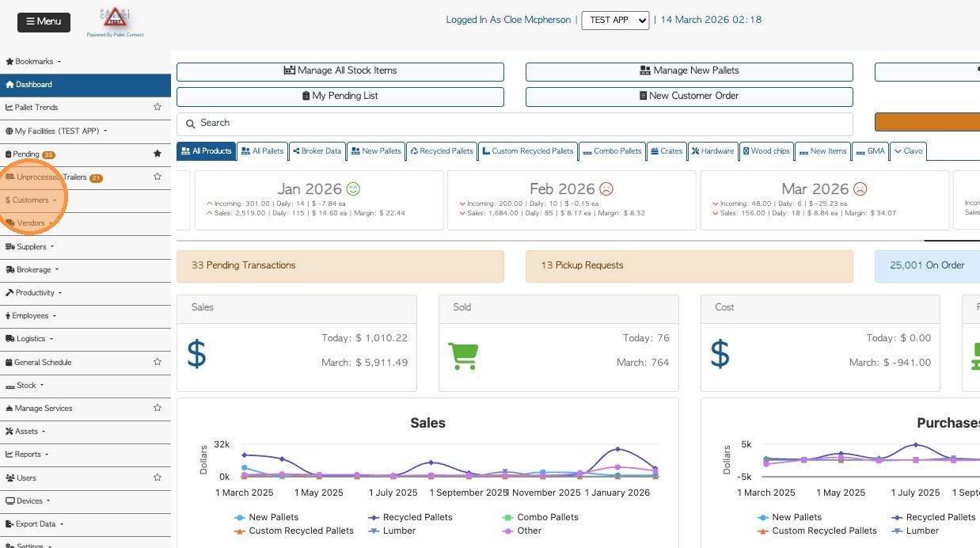Click the New Customer Order button

(x=689, y=97)
